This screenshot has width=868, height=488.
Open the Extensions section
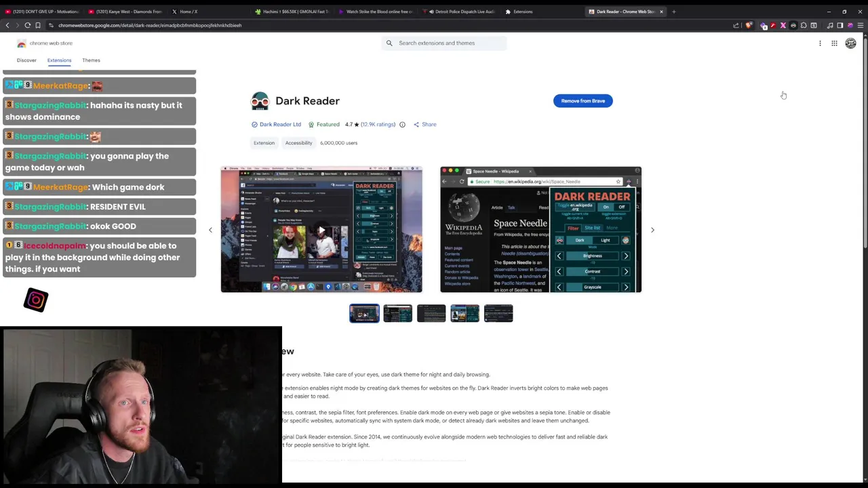[x=59, y=60]
